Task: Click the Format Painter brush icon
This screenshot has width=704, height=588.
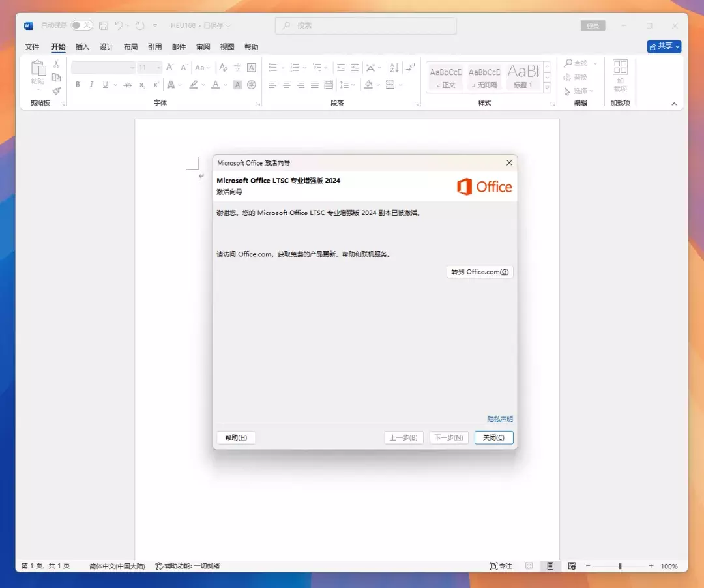Action: pos(56,91)
